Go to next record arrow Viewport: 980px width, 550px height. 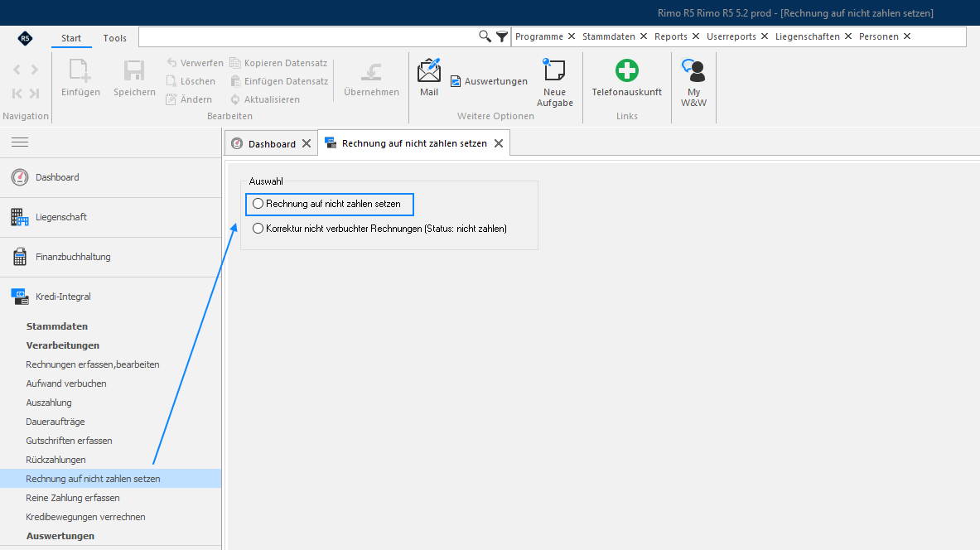click(x=34, y=70)
